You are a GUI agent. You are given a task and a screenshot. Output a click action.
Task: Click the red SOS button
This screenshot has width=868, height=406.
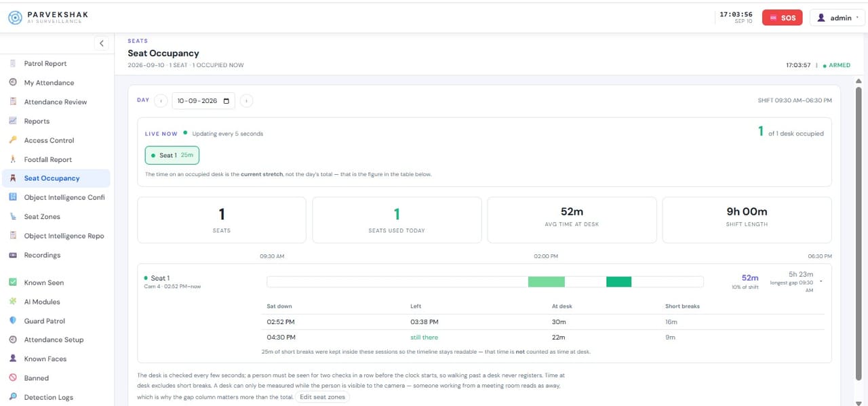click(782, 18)
